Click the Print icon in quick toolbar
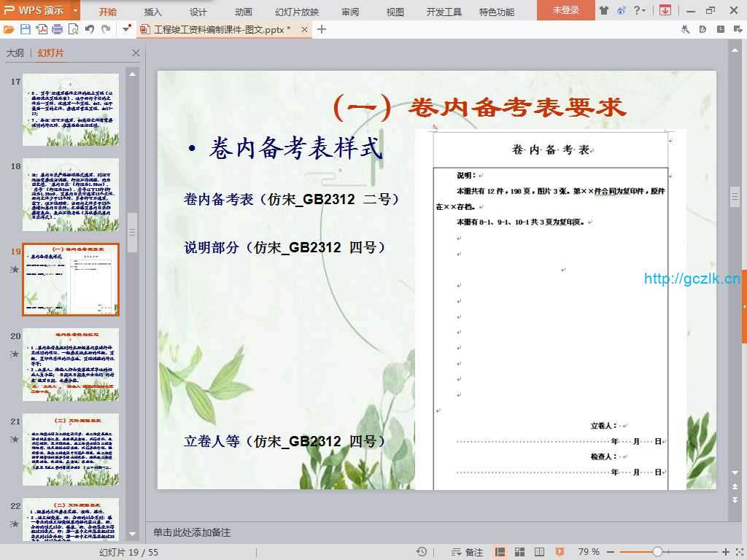747x560 pixels. tap(58, 29)
